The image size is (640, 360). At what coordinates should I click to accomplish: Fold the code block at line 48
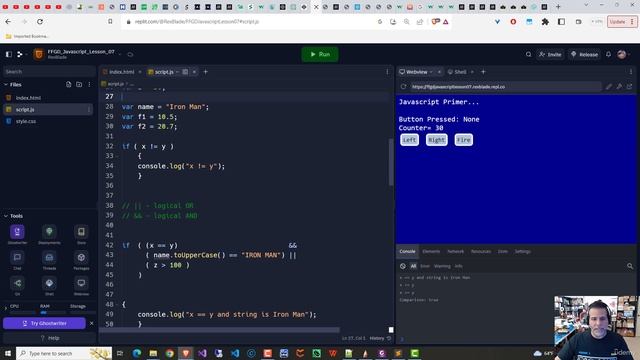(117, 304)
